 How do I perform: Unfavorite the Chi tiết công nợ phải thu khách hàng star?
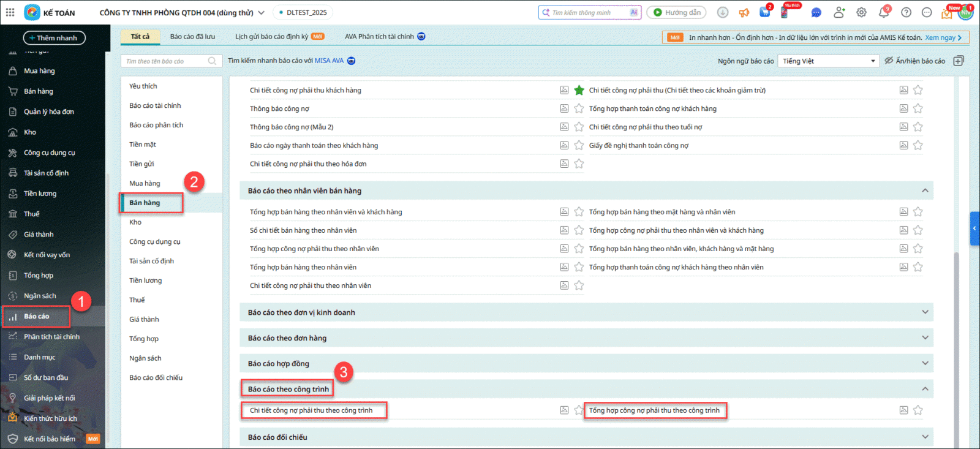[x=579, y=90]
